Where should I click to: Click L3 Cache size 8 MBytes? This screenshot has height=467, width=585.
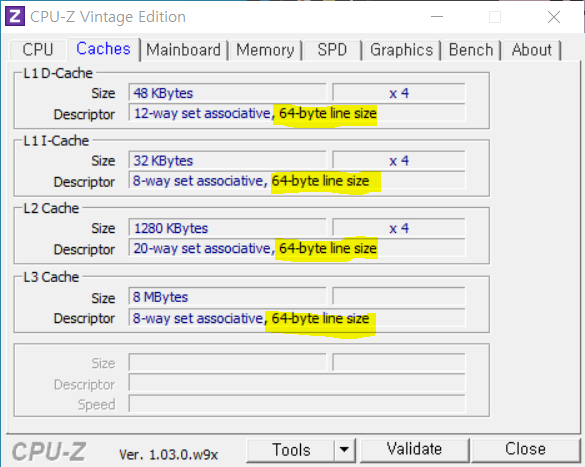click(x=228, y=297)
